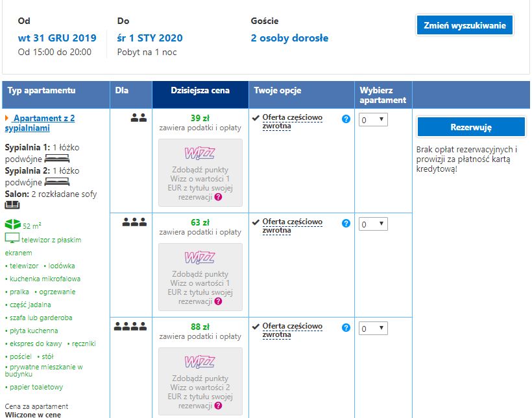
Task: Click Oferta częściowo zwrotna in the 88 zł row
Action: [293, 331]
